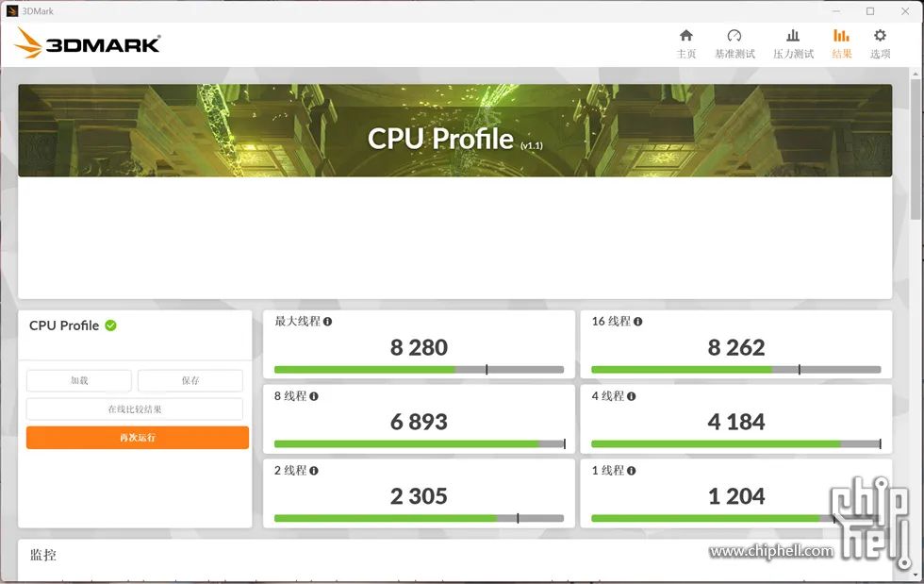Click the info icon next to 4 线程
The width and height of the screenshot is (924, 584).
coord(631,396)
